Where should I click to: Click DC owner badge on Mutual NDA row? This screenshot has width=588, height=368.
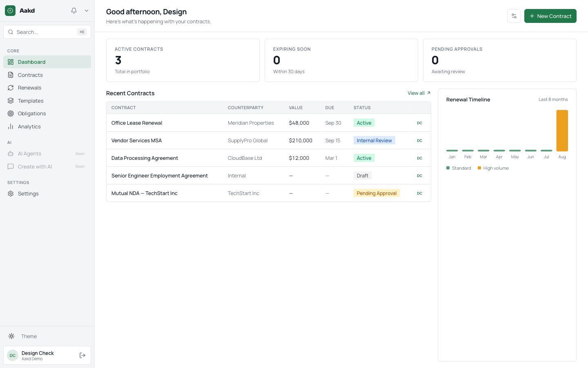pos(419,193)
